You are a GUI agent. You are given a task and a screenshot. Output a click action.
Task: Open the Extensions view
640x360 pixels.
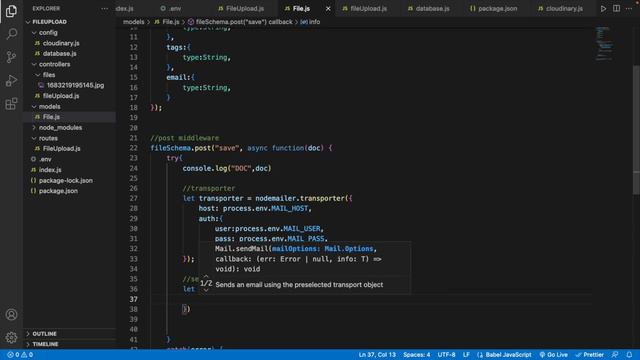pyautogui.click(x=11, y=104)
